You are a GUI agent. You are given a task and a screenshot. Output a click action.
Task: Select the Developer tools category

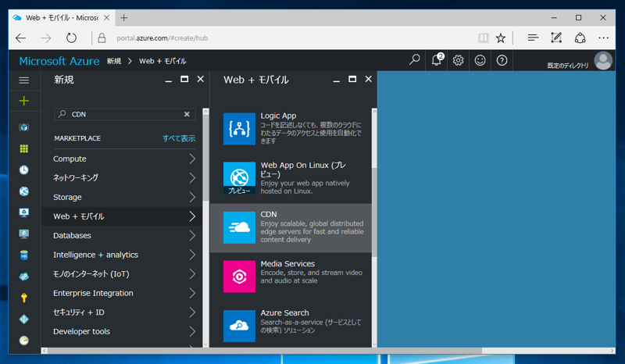point(122,331)
